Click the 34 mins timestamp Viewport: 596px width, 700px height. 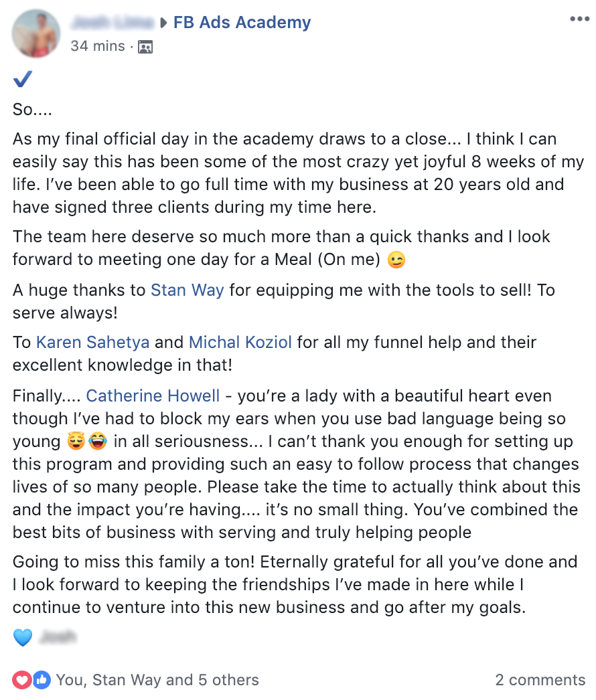click(98, 46)
